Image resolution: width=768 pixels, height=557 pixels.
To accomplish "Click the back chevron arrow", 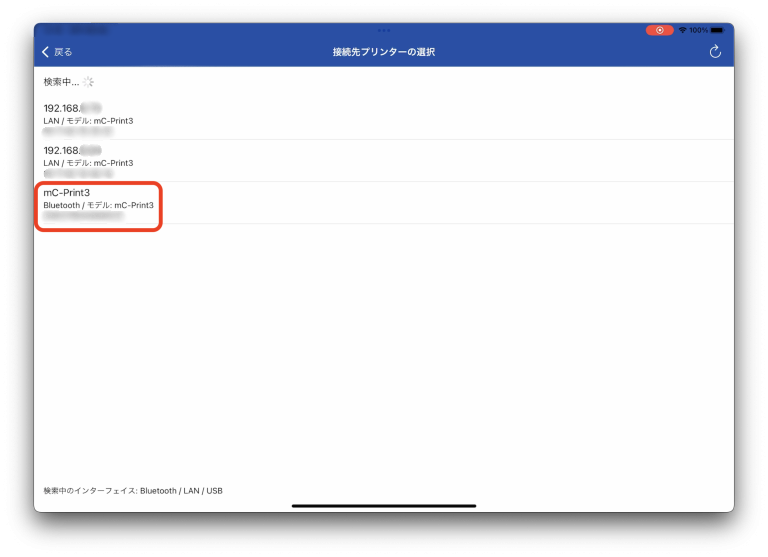I will [46, 52].
